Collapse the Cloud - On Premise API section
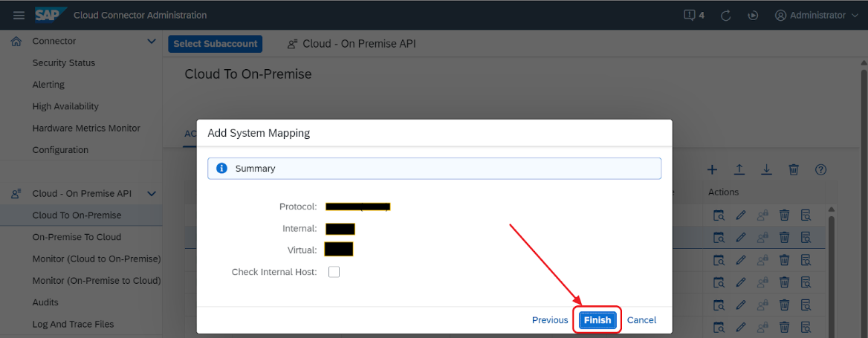The image size is (868, 338). pyautogui.click(x=152, y=194)
